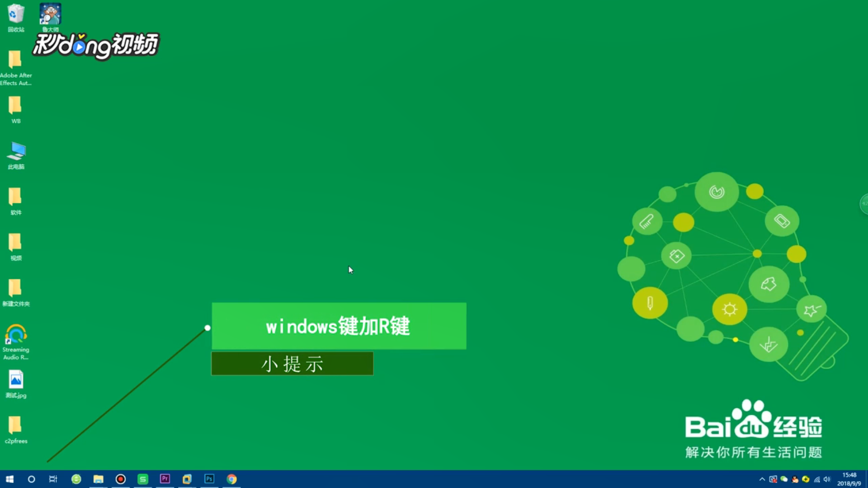Image resolution: width=868 pixels, height=488 pixels.
Task: Open the WeChat tray icon
Action: coord(784,479)
